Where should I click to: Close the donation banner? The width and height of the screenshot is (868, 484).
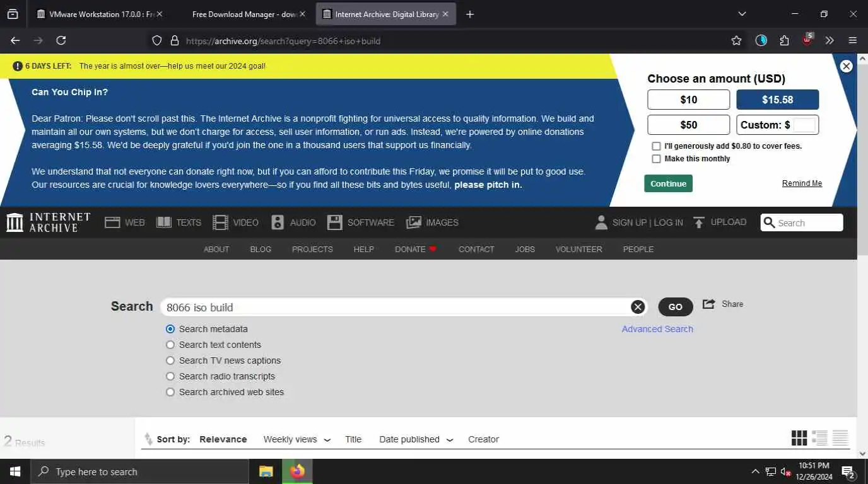pyautogui.click(x=847, y=66)
